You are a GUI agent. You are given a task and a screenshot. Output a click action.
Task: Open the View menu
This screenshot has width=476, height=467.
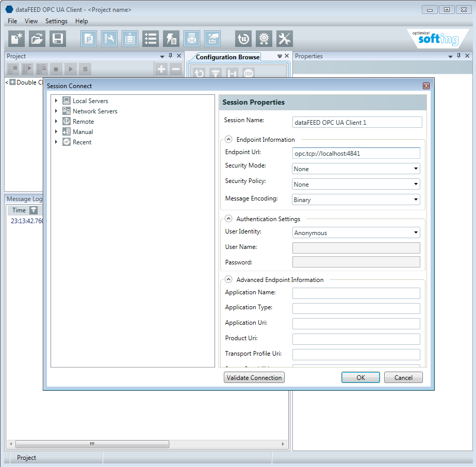31,21
